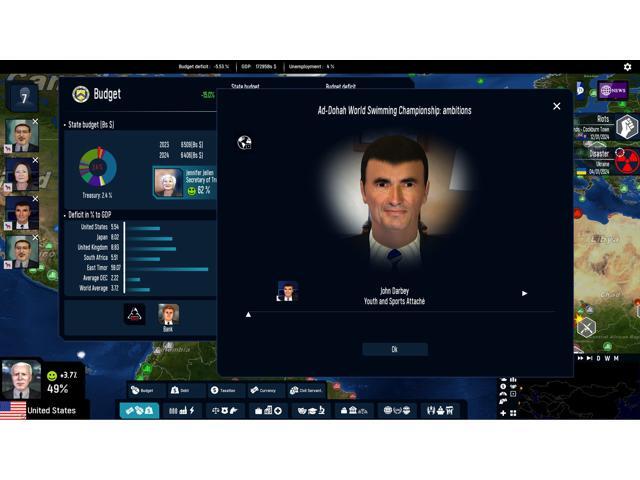Click the GDP readout in top bar
The image size is (640, 480).
(259, 67)
